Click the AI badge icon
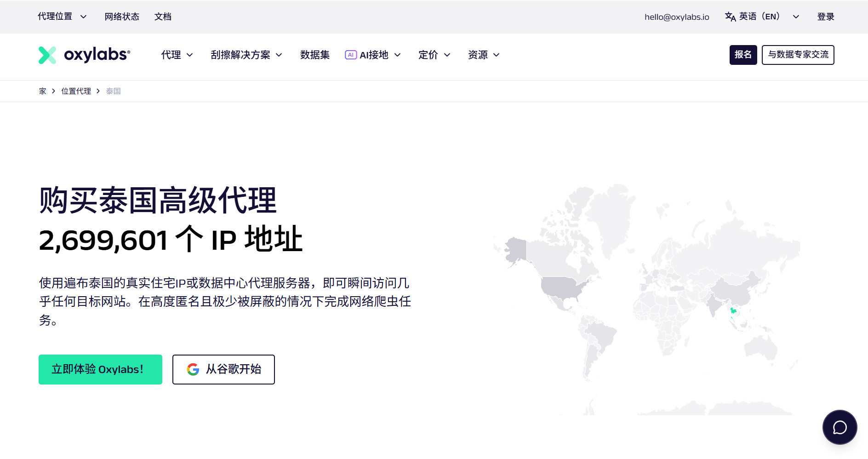The height and width of the screenshot is (459, 868). [x=351, y=55]
